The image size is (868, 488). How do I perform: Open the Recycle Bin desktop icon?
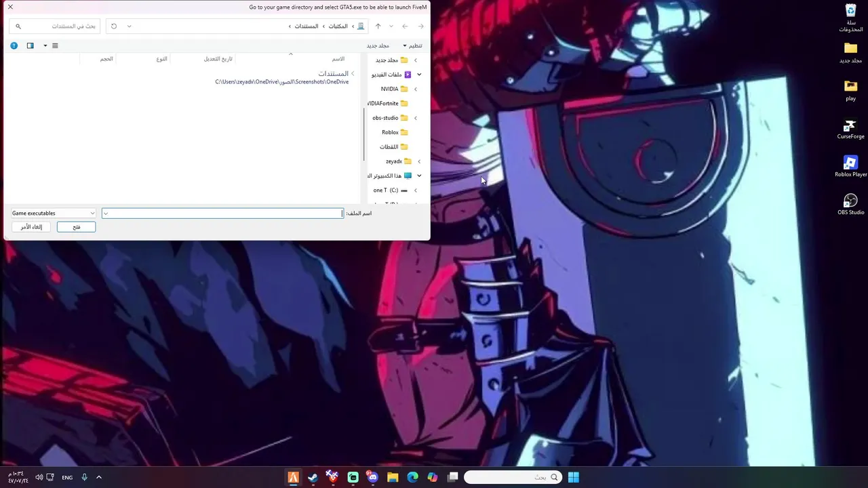coord(850,18)
